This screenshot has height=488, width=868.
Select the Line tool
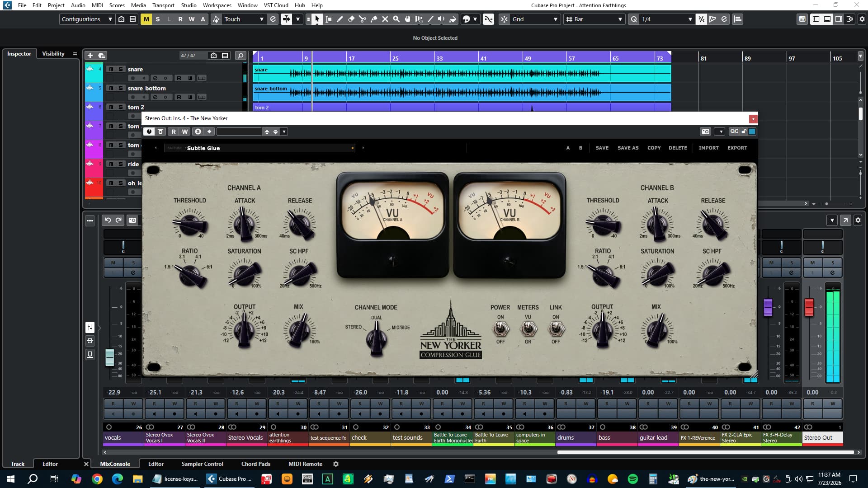point(430,19)
